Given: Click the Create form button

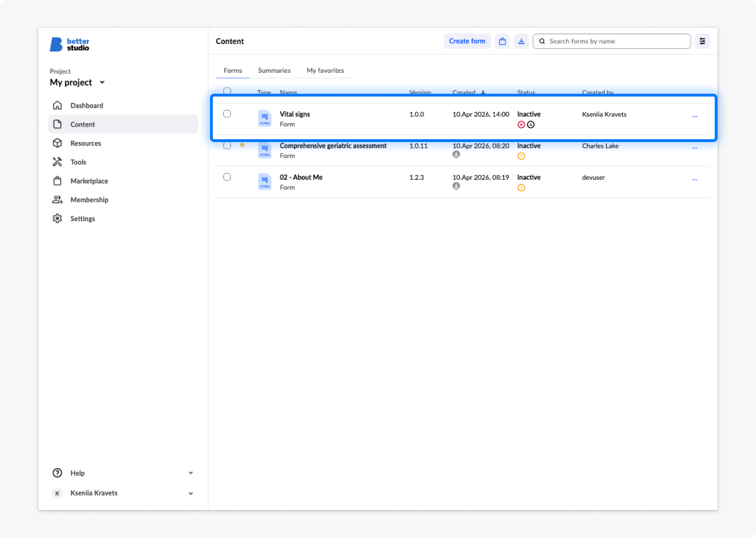Looking at the screenshot, I should pyautogui.click(x=467, y=41).
